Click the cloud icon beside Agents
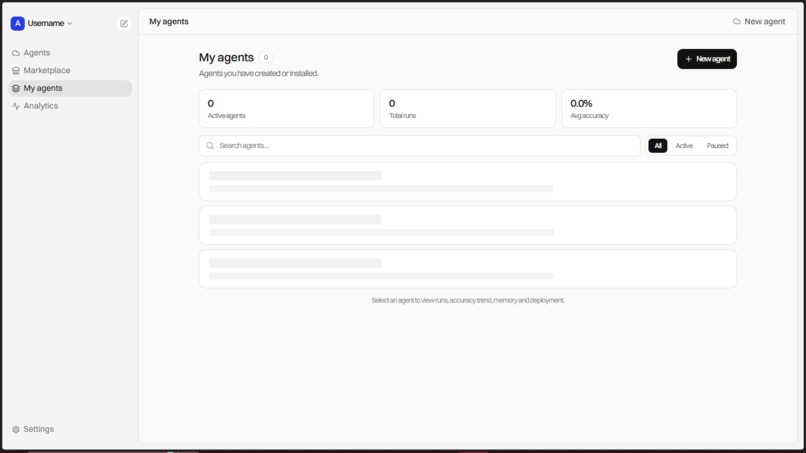806x453 pixels. (16, 53)
